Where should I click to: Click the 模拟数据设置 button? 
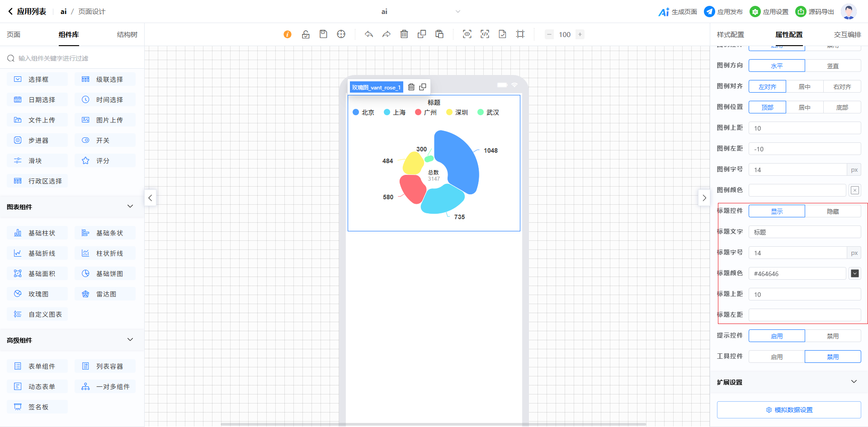tap(789, 410)
